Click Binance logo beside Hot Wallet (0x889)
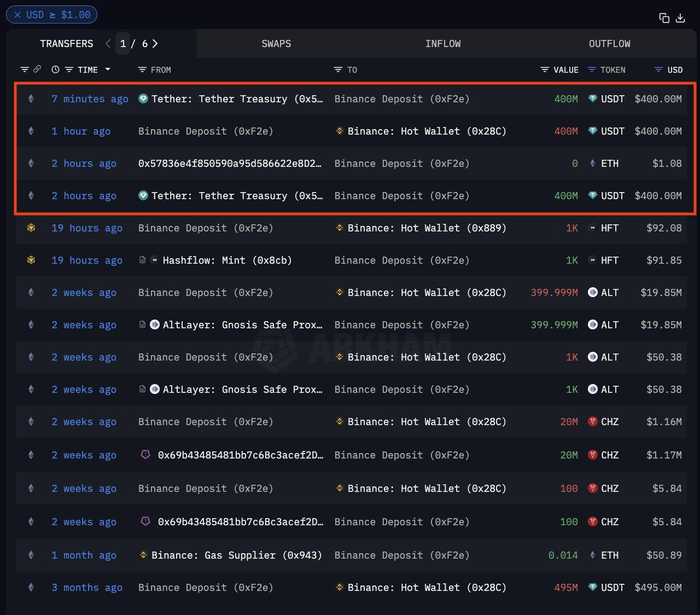This screenshot has width=700, height=615. pos(340,228)
